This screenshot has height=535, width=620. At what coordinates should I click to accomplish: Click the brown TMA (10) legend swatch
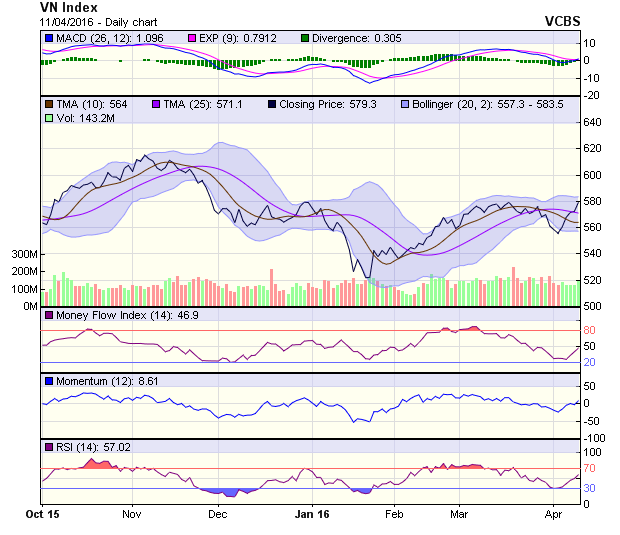coord(48,104)
